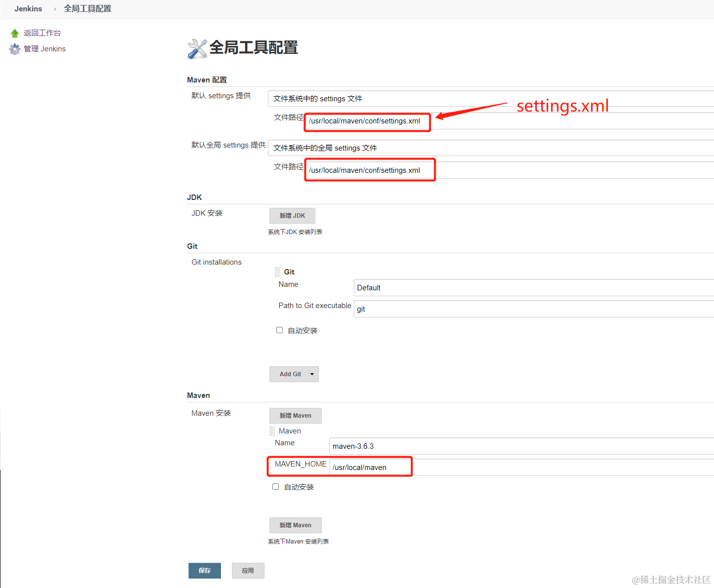714x588 pixels.
Task: Open the Jenkins breadcrumb link
Action: (x=28, y=9)
